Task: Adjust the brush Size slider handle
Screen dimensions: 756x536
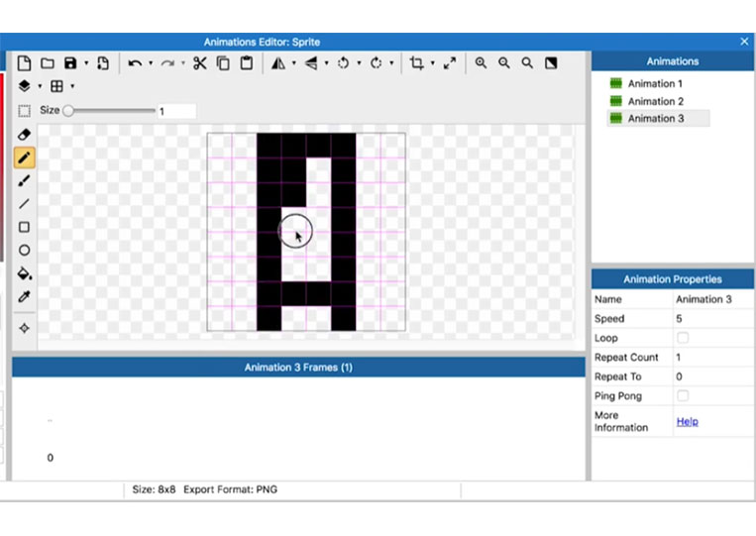Action: click(x=68, y=111)
